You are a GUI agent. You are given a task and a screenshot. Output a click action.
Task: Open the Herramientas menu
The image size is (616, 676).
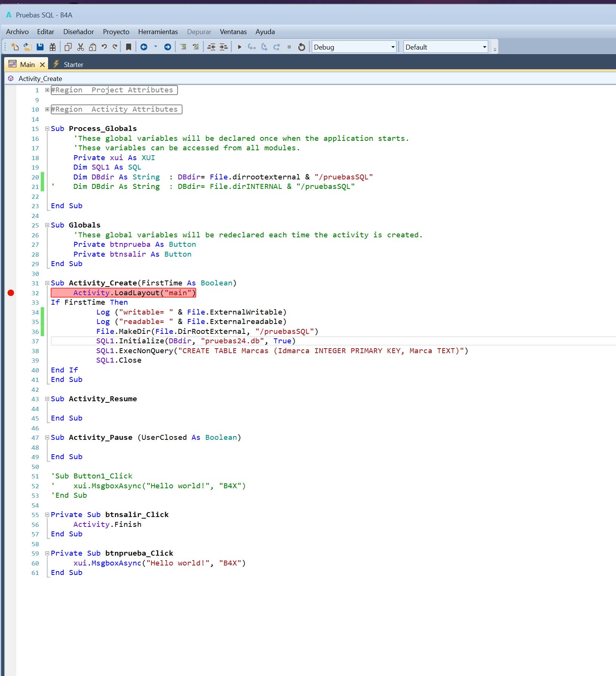pyautogui.click(x=158, y=32)
